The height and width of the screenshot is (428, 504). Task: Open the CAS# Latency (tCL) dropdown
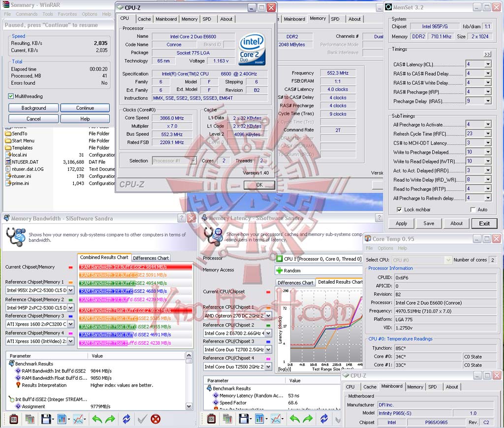point(488,65)
